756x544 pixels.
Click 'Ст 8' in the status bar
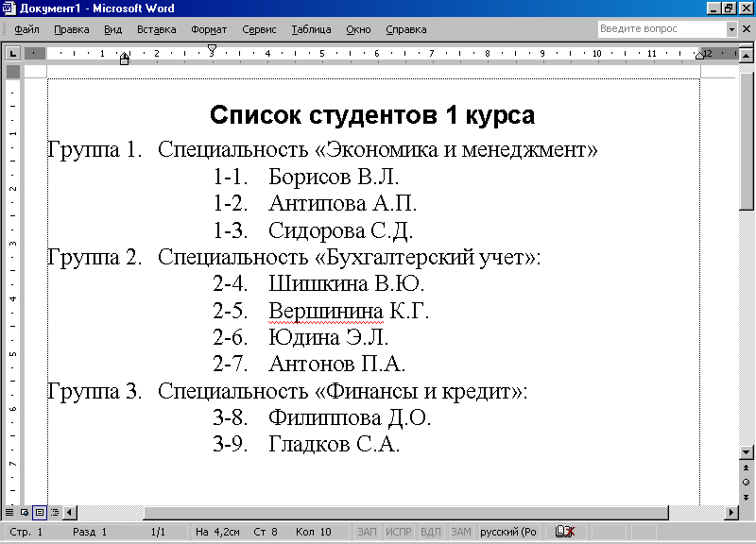point(266,532)
